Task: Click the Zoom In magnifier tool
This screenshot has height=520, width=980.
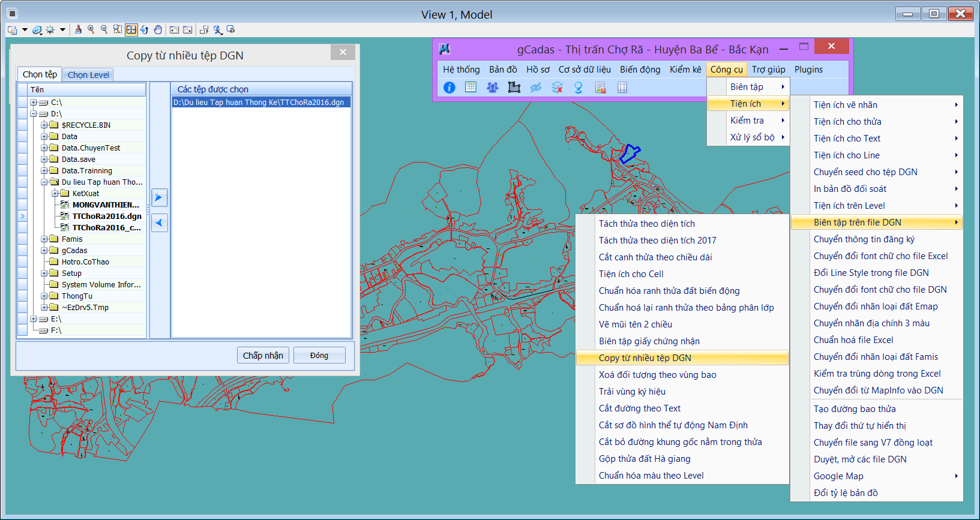Action: (91, 29)
